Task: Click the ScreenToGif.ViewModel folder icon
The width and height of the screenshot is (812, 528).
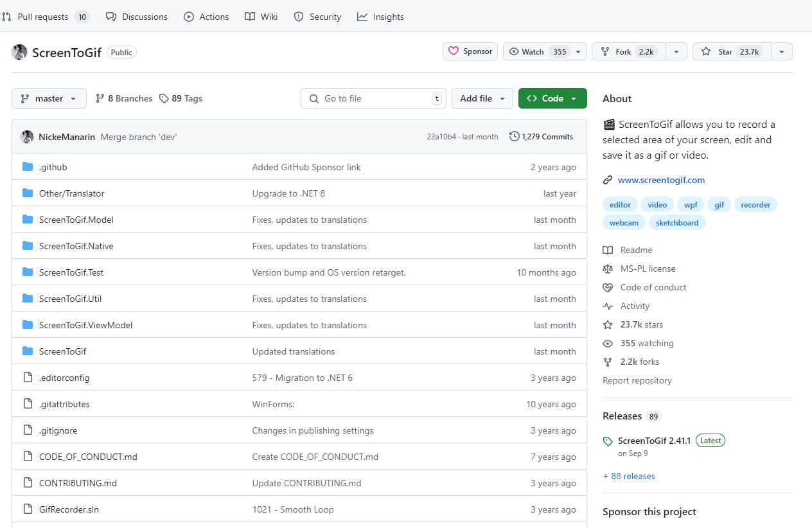Action: pos(28,325)
